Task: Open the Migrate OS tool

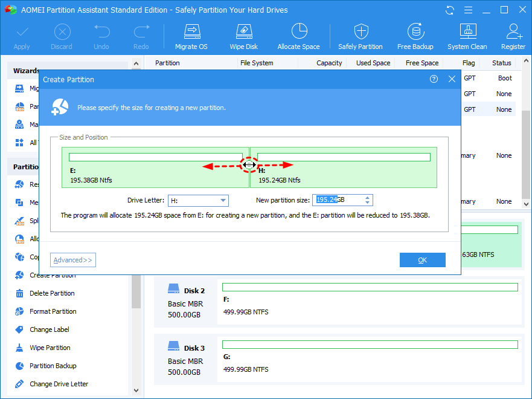Action: [191, 37]
